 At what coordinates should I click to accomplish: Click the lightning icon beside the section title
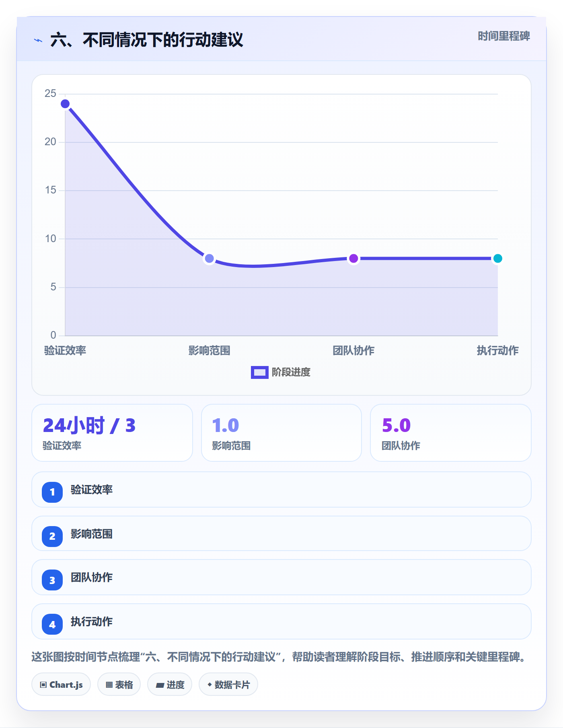coord(38,40)
